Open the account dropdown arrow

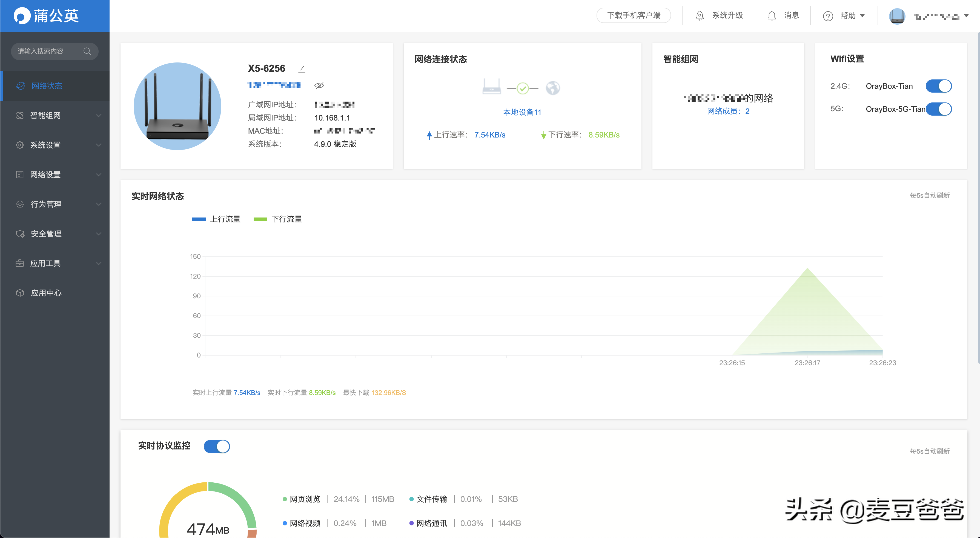pos(966,16)
